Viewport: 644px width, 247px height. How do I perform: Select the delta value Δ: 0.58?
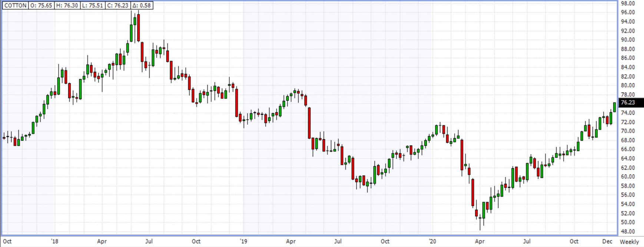[x=142, y=6]
